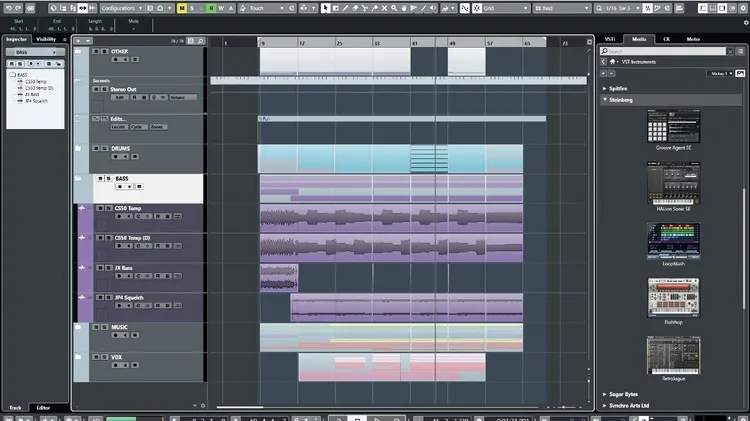The width and height of the screenshot is (750, 421).
Task: Select the Retrologue instrument icon
Action: click(673, 355)
